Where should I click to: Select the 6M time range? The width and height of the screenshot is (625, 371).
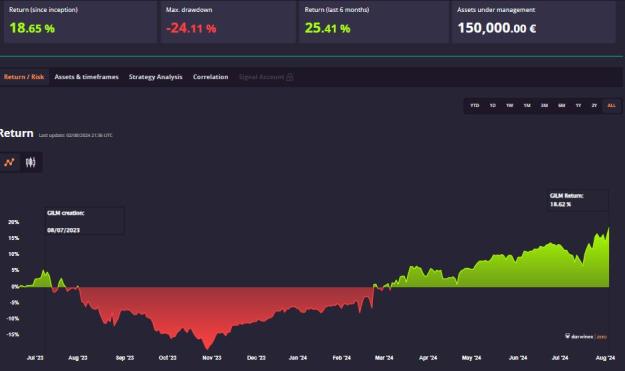[x=562, y=106]
